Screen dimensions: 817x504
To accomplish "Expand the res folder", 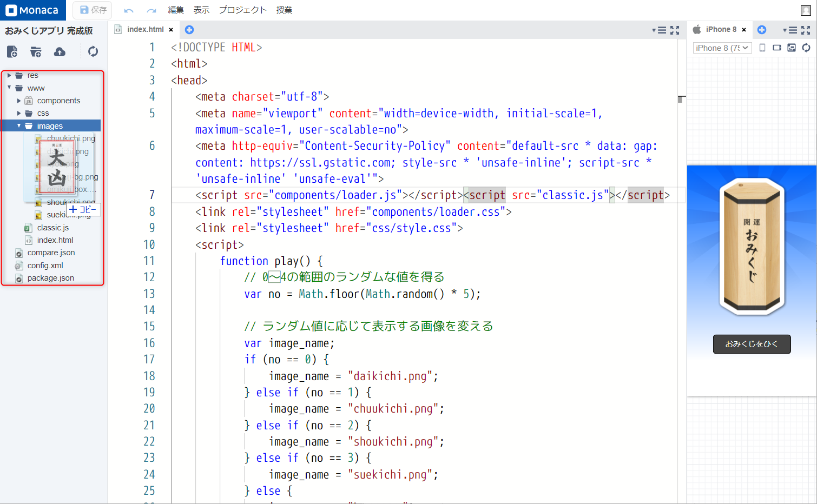I will click(9, 75).
